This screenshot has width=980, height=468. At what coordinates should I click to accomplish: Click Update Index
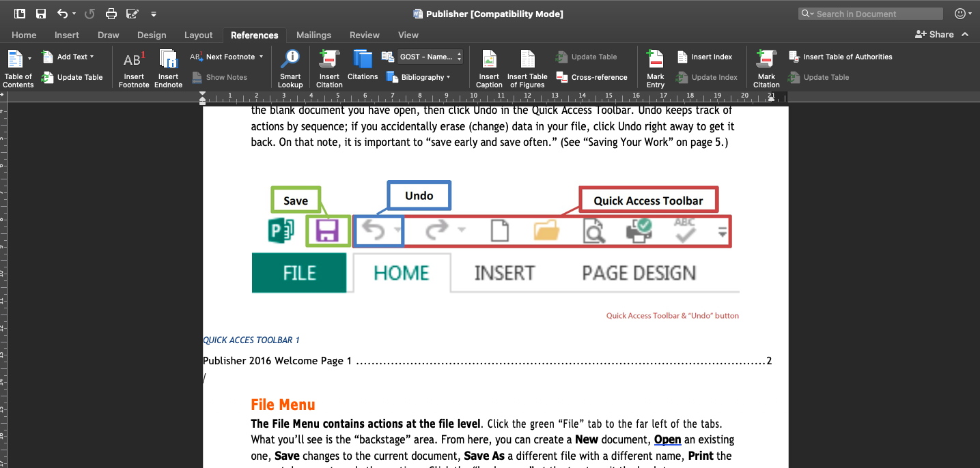pos(707,77)
